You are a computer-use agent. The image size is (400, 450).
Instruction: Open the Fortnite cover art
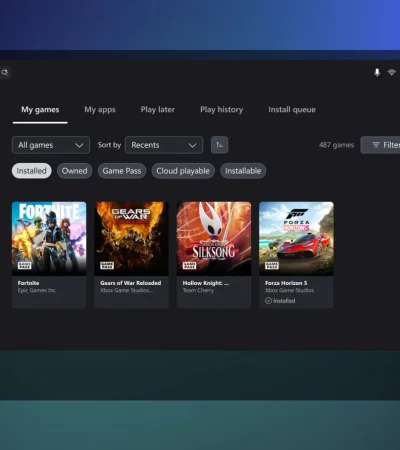49,239
